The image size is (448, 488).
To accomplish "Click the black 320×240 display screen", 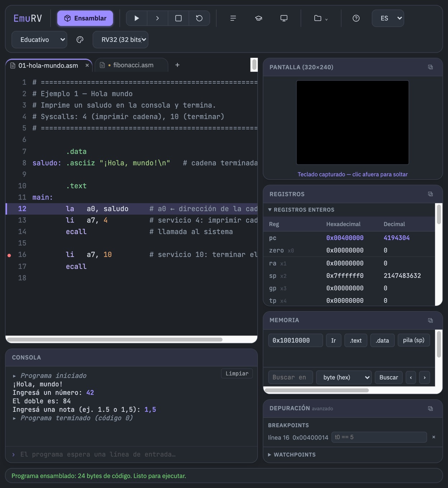I will coord(353,123).
